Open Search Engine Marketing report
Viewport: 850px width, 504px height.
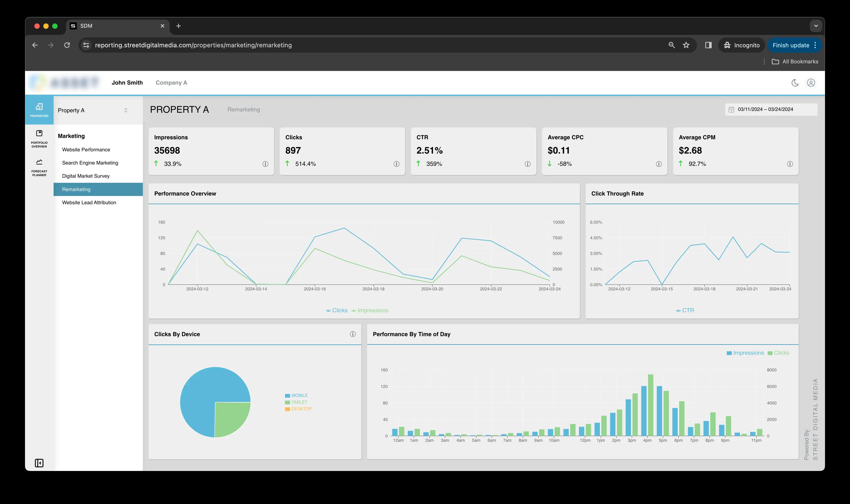(x=90, y=163)
